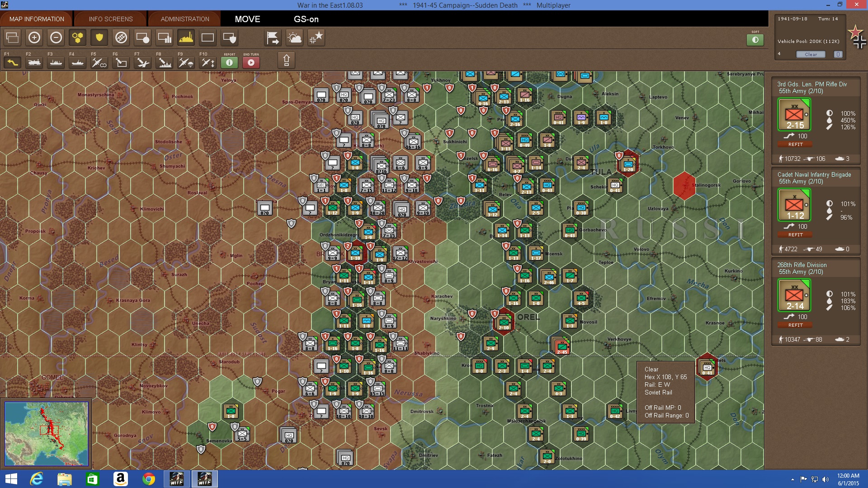
Task: Select the F2 rail move mode
Action: tap(34, 62)
